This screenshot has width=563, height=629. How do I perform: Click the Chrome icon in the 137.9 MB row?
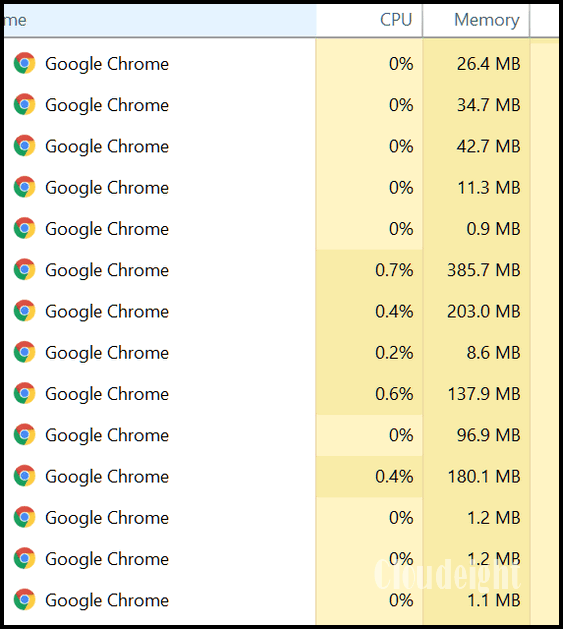click(24, 394)
